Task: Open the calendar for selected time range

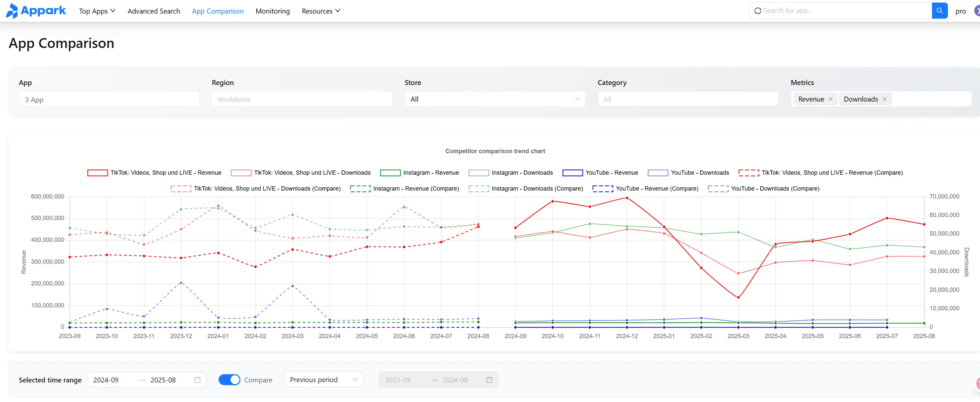Action: coord(197,380)
